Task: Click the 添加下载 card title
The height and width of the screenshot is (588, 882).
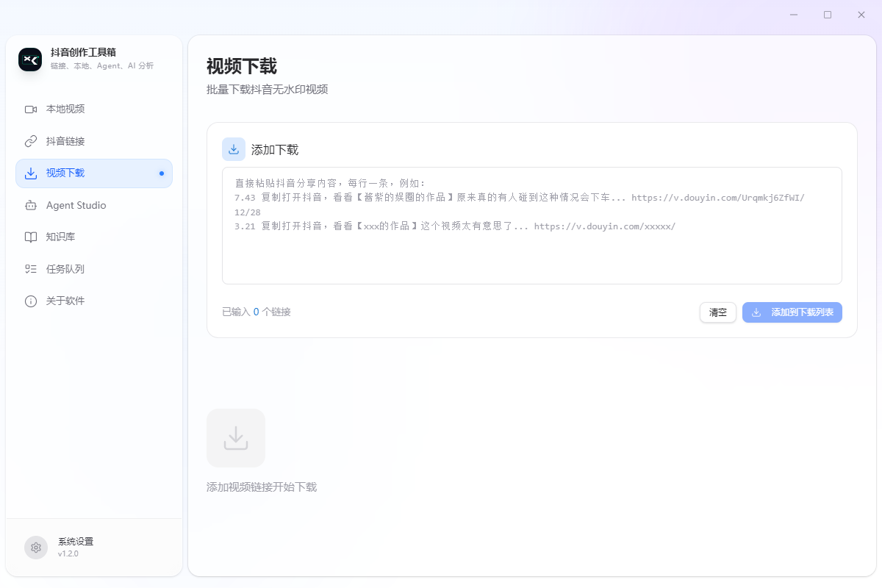Action: pyautogui.click(x=275, y=150)
